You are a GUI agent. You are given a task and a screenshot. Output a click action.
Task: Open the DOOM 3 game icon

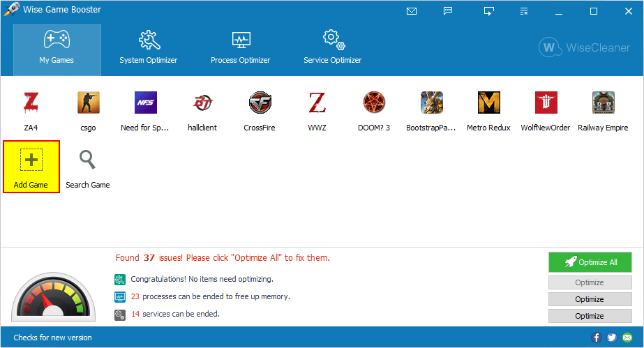tap(374, 103)
